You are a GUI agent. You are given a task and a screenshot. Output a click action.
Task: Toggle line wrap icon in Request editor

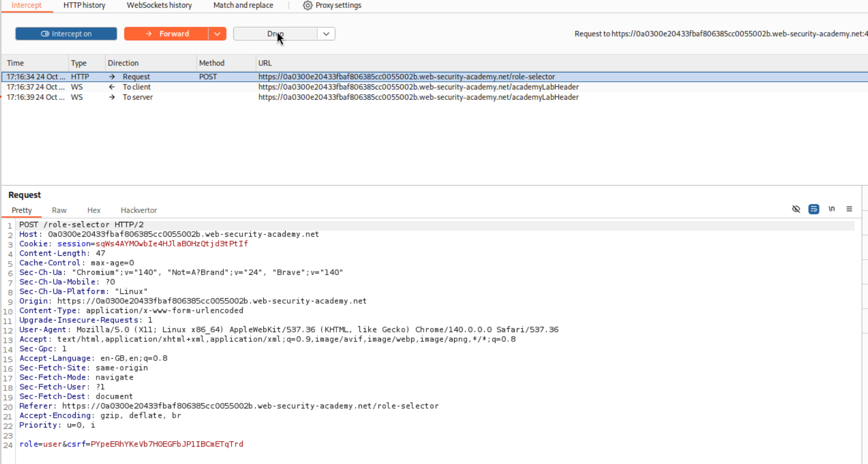[x=813, y=209]
